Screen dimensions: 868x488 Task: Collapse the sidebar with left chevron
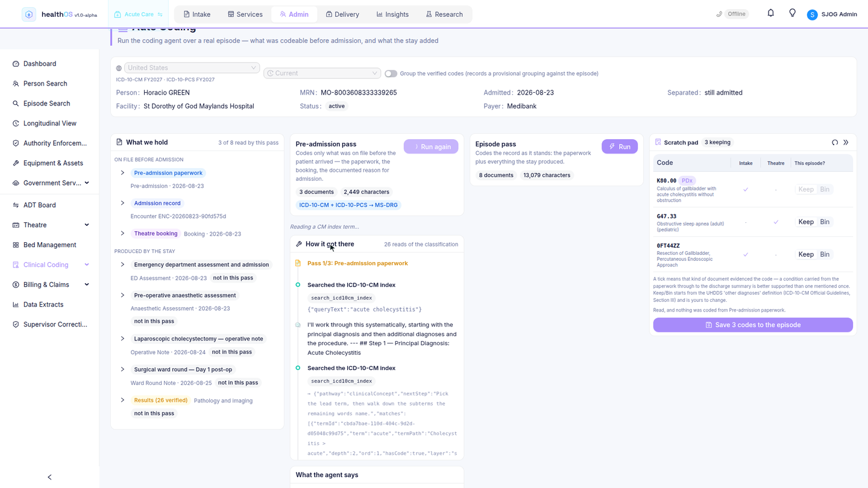[49, 477]
